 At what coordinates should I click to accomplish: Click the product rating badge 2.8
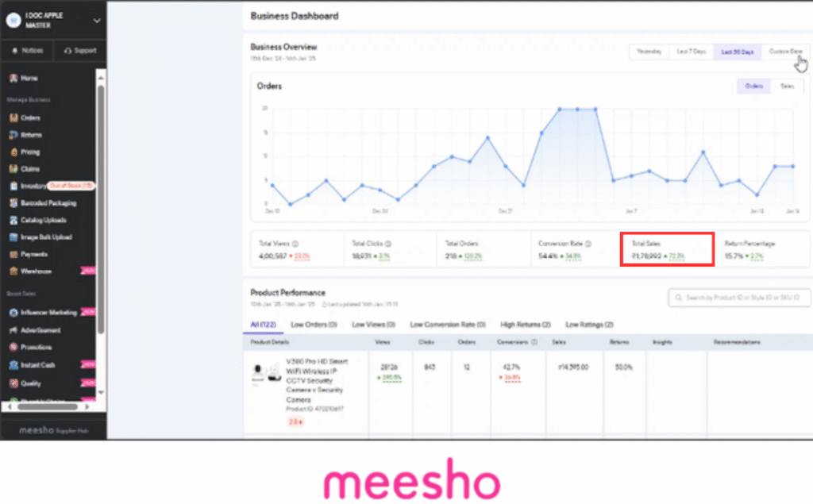[295, 422]
